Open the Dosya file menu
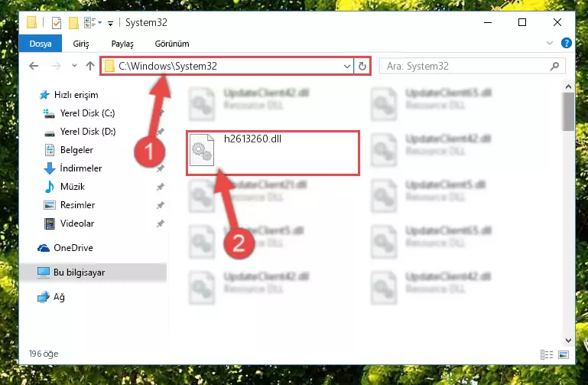Image resolution: width=588 pixels, height=385 pixels. pyautogui.click(x=41, y=44)
